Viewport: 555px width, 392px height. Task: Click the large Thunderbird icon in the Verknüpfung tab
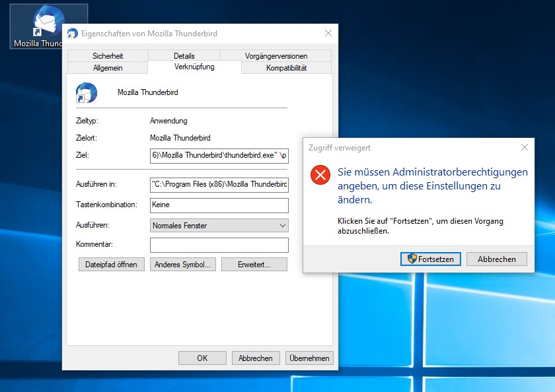[87, 92]
